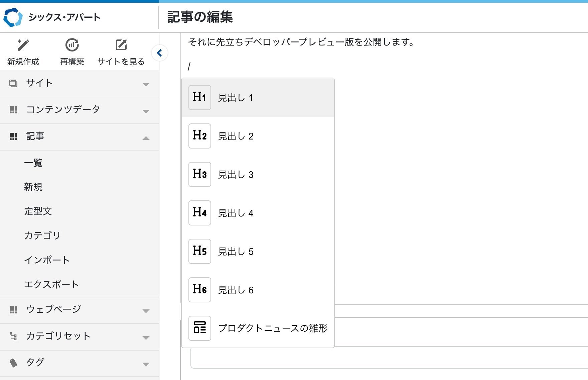
Task: Select 見出し 2 from the block menu
Action: tap(236, 136)
